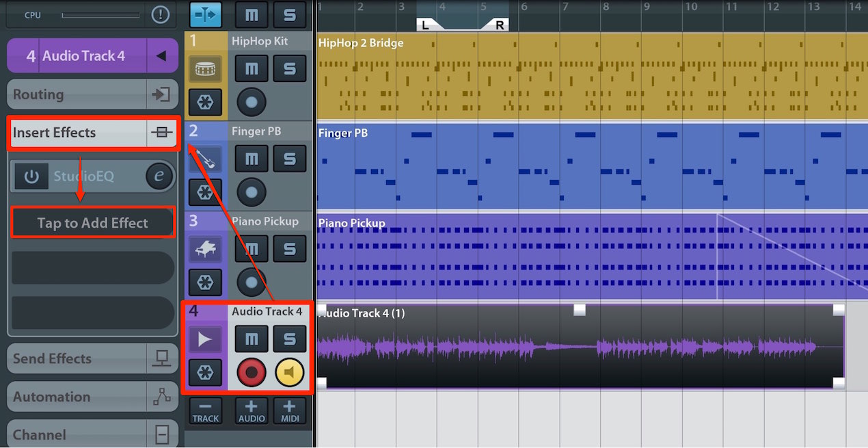Disable record arm on Audio Track 4
The width and height of the screenshot is (868, 448).
(252, 372)
